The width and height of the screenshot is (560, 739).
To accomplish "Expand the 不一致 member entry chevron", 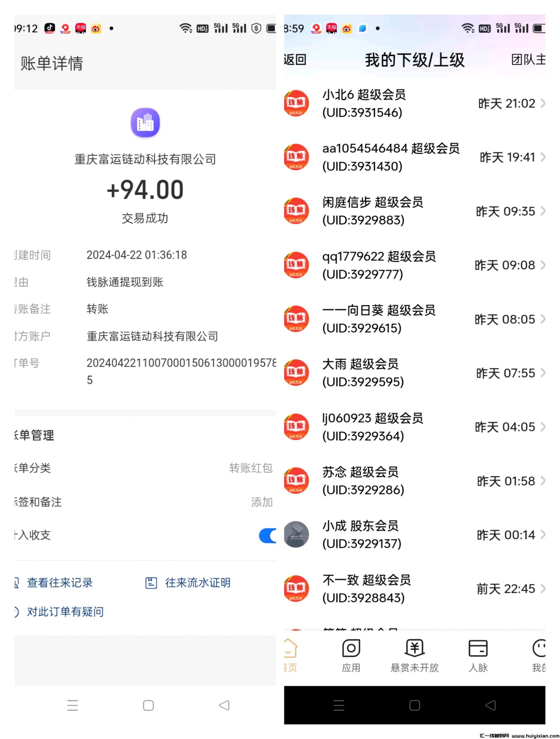I will [543, 589].
